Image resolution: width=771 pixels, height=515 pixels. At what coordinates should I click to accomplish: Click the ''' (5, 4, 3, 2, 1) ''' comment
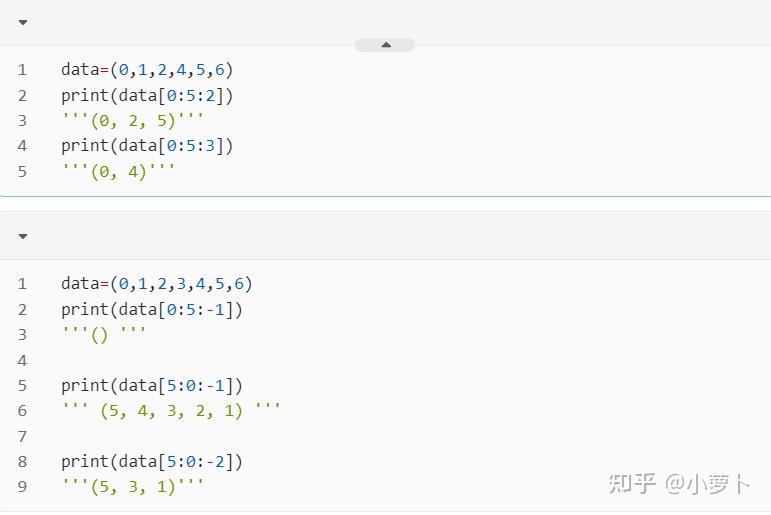coord(171,410)
